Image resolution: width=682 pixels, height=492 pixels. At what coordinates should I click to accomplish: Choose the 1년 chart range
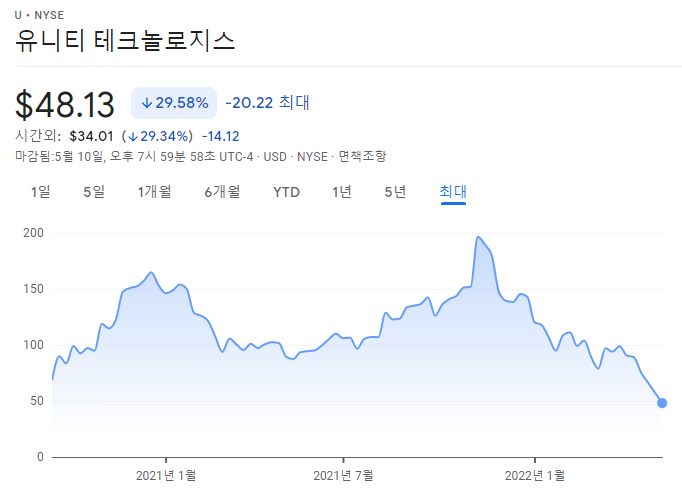pos(342,192)
